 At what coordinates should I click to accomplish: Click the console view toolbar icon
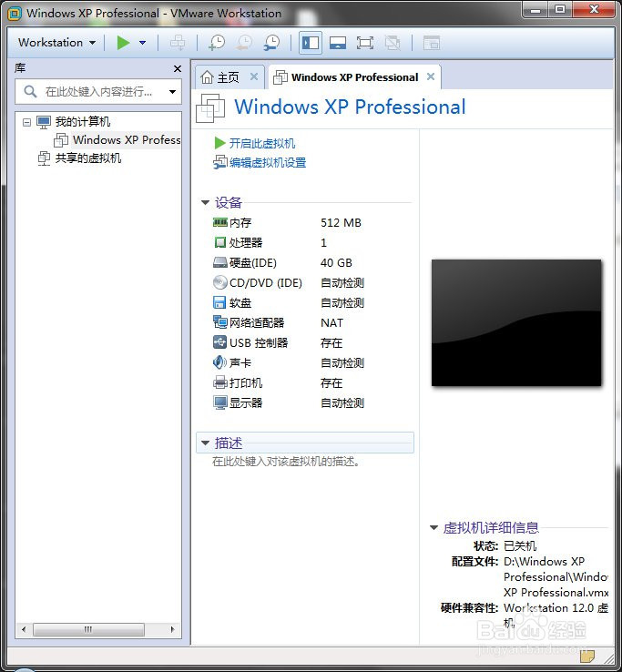click(x=432, y=43)
